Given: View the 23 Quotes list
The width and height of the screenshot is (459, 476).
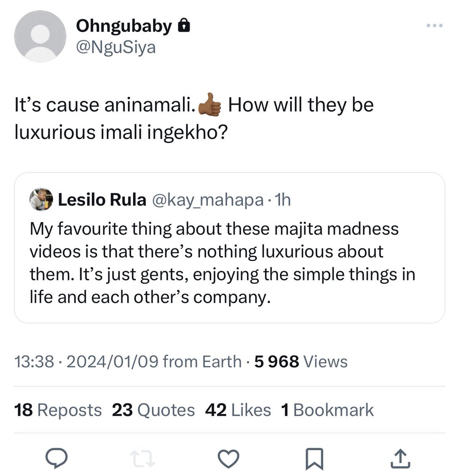Looking at the screenshot, I should pos(153,410).
